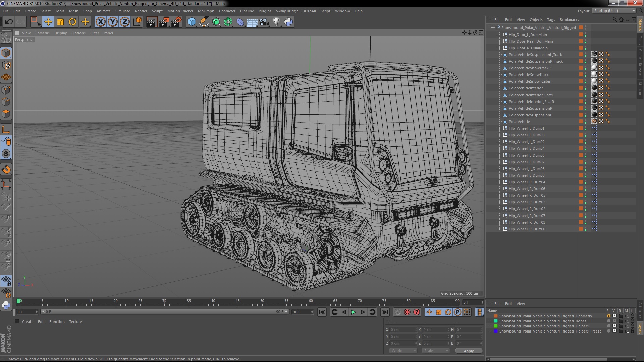Screen dimensions: 644x362
Task: Toggle X-axis lock
Action: click(x=100, y=22)
